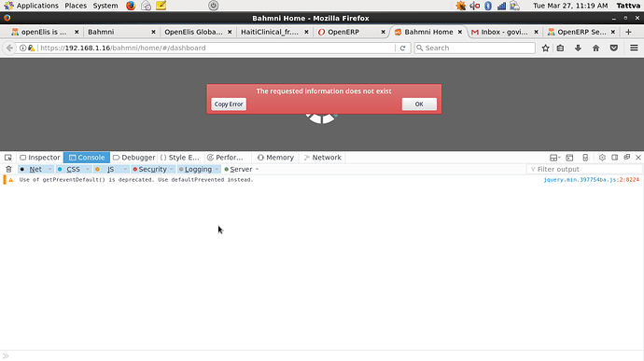Open the Memory devtools tab
644x361 pixels.
pos(275,158)
